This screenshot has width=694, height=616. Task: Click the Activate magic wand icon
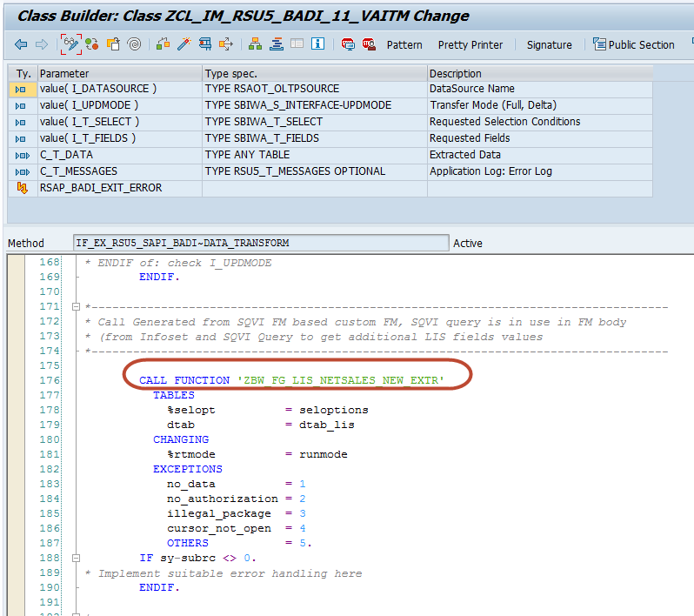pyautogui.click(x=184, y=44)
